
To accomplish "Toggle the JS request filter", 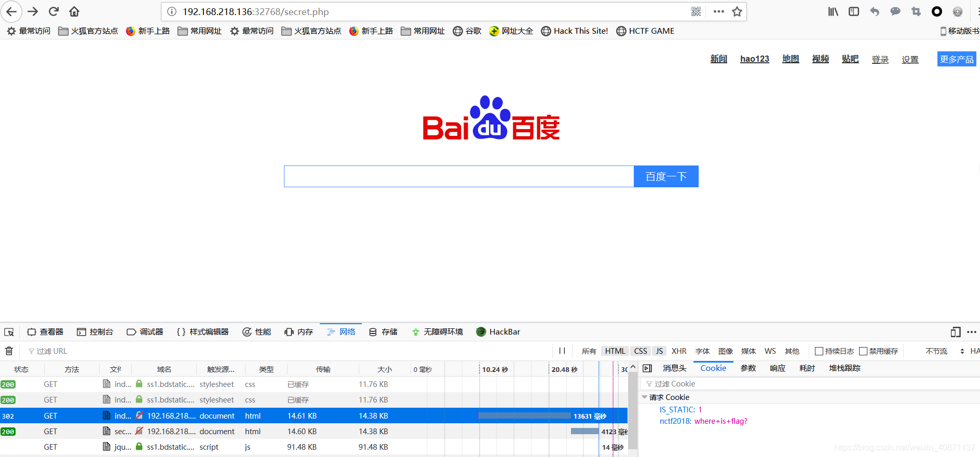I will pyautogui.click(x=659, y=351).
